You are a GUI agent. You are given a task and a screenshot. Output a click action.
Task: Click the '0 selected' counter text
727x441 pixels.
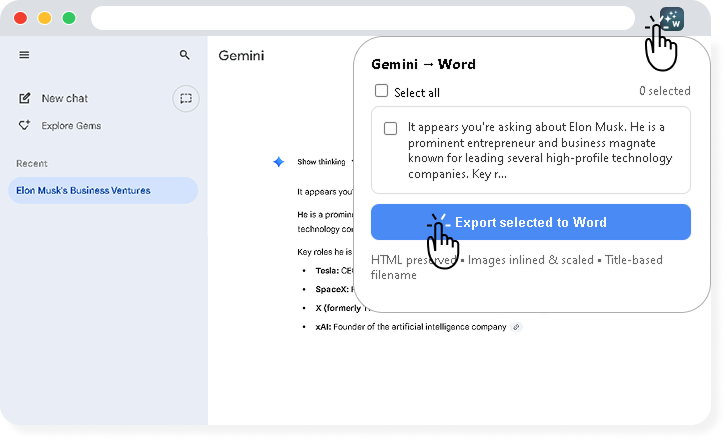[665, 91]
